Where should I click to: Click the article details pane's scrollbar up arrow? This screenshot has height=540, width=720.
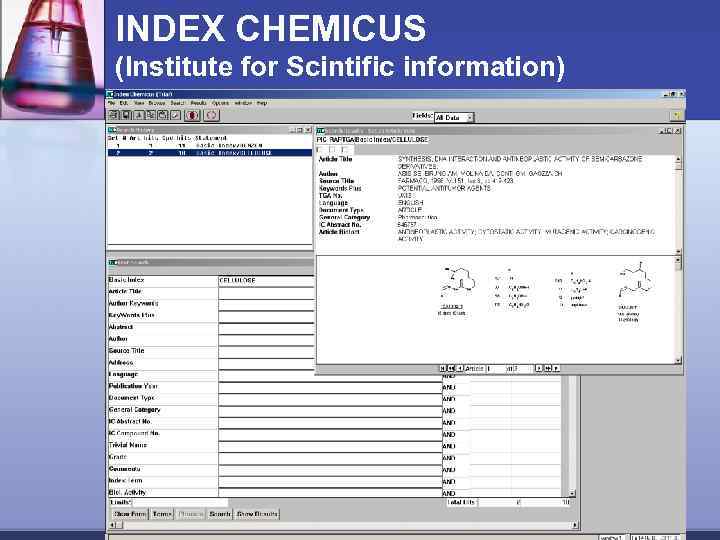[679, 159]
